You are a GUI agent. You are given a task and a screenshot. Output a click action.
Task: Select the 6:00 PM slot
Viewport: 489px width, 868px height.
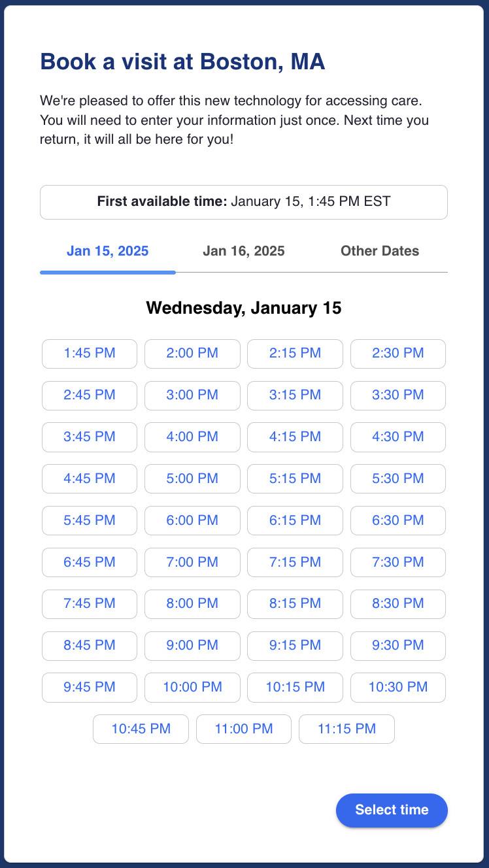pyautogui.click(x=192, y=521)
